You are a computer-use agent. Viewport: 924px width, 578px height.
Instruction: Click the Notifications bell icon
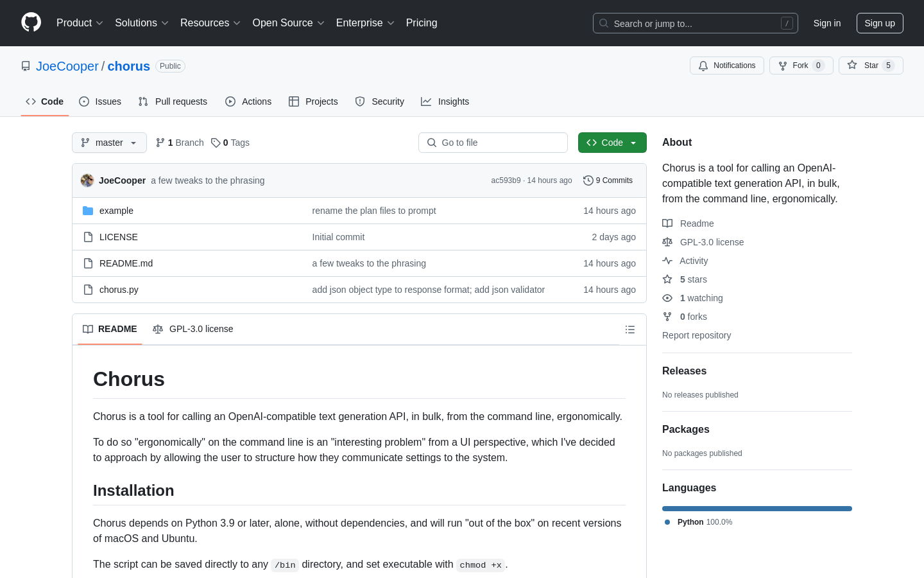tap(703, 66)
